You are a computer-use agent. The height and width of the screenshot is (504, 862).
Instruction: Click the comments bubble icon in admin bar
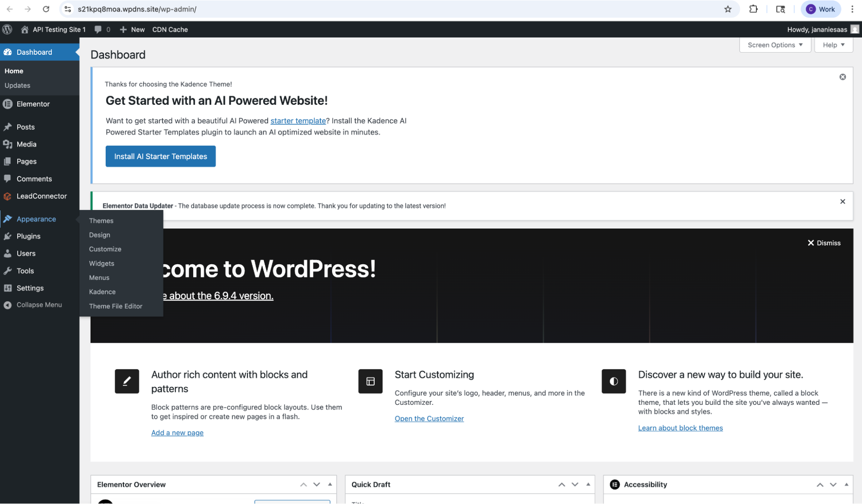pyautogui.click(x=98, y=29)
